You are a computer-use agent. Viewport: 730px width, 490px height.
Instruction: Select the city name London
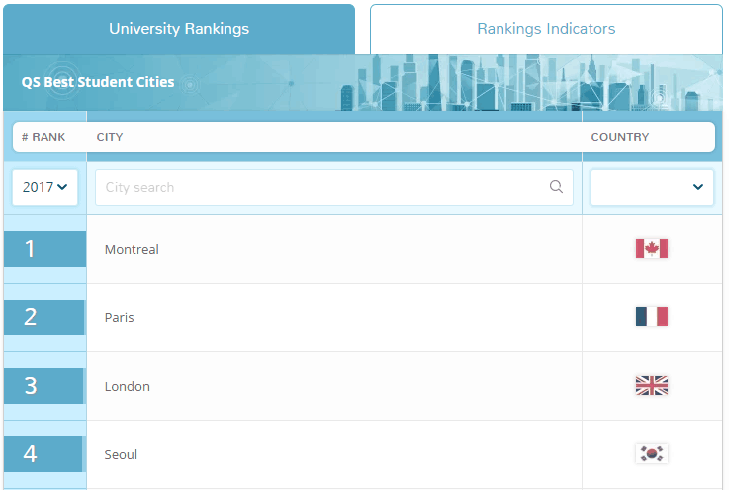[x=127, y=387]
